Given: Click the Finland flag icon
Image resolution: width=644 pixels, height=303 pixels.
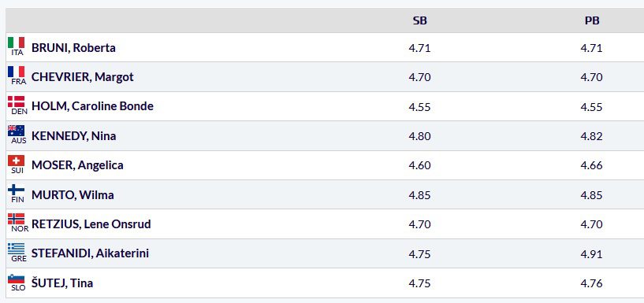Looking at the screenshot, I should [x=16, y=190].
